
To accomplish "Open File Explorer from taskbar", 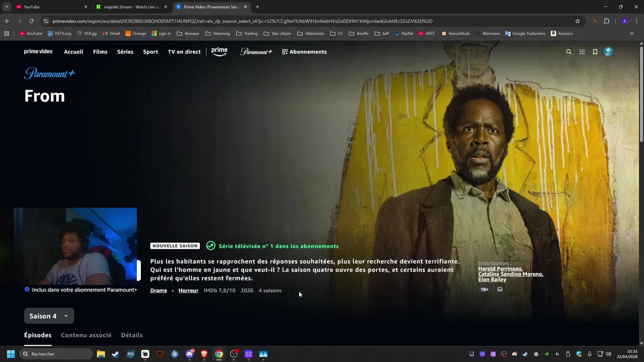I will click(101, 354).
